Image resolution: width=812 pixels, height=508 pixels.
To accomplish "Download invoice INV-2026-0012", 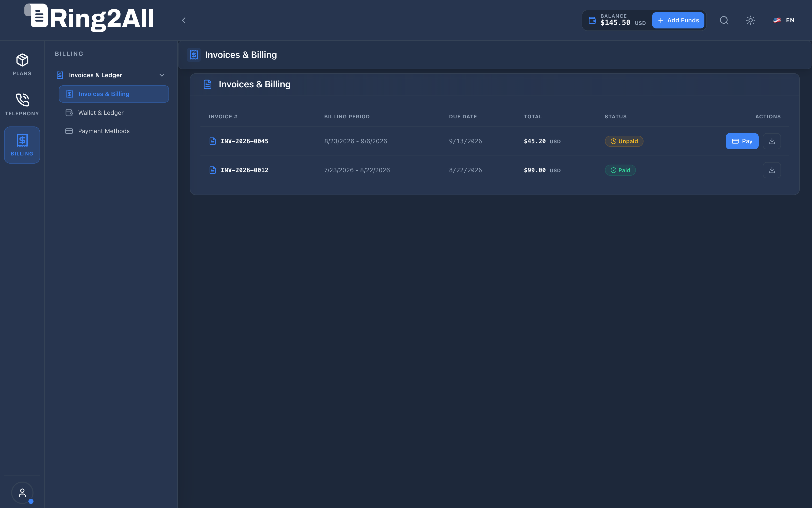I will (772, 170).
